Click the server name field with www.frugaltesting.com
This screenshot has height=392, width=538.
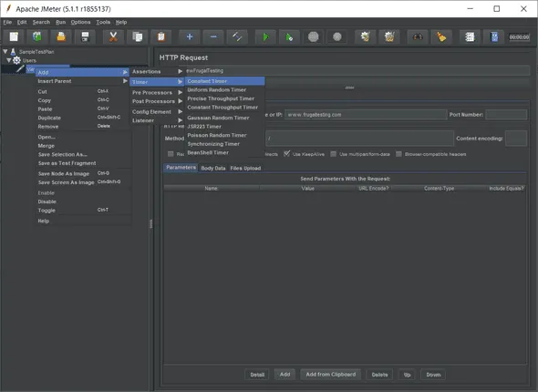point(366,115)
